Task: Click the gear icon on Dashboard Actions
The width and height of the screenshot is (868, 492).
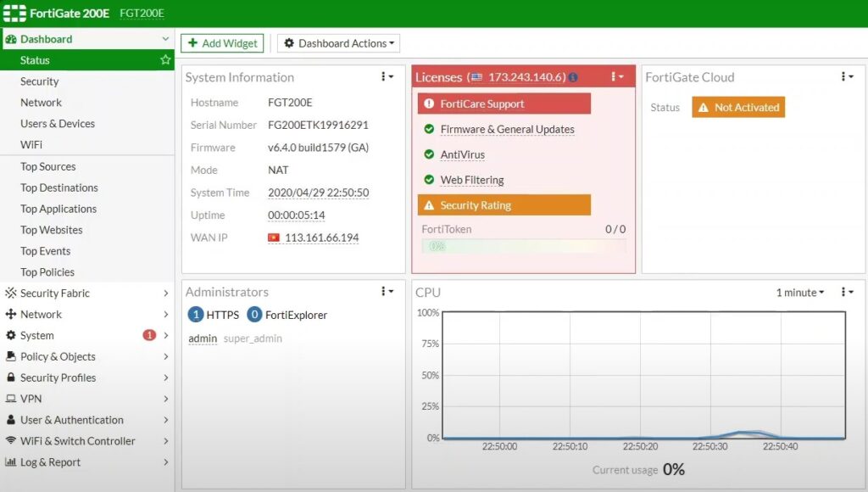Action: [x=289, y=42]
